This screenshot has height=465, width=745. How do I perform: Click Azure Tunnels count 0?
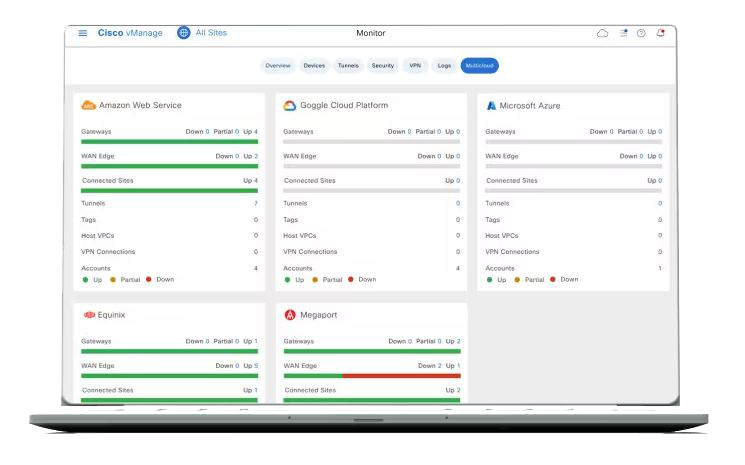pyautogui.click(x=660, y=203)
